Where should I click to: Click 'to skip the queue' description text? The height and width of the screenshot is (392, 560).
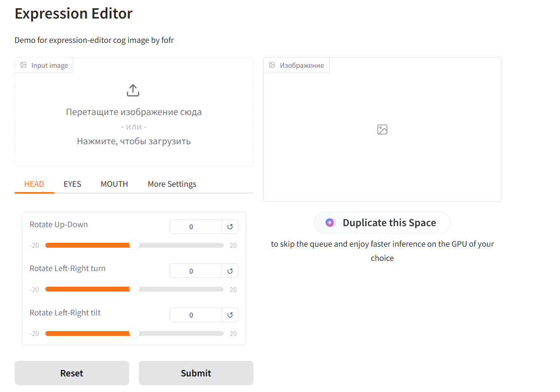pyautogui.click(x=382, y=251)
